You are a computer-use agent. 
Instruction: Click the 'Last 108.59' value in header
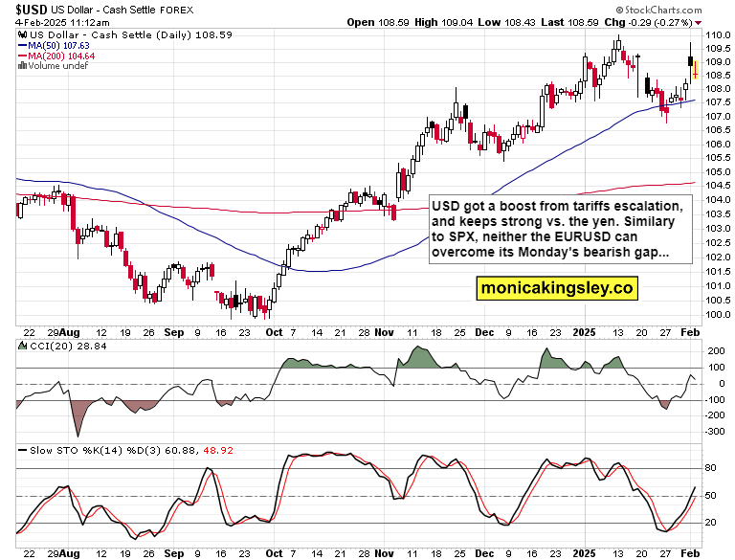pos(569,22)
